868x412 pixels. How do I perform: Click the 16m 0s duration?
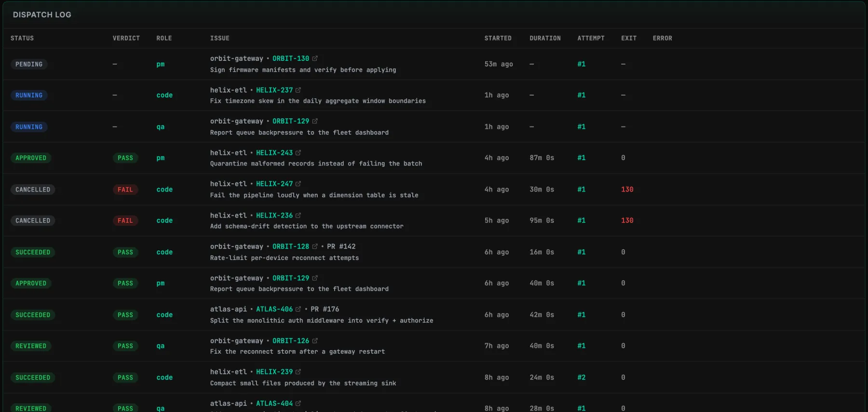click(x=542, y=252)
